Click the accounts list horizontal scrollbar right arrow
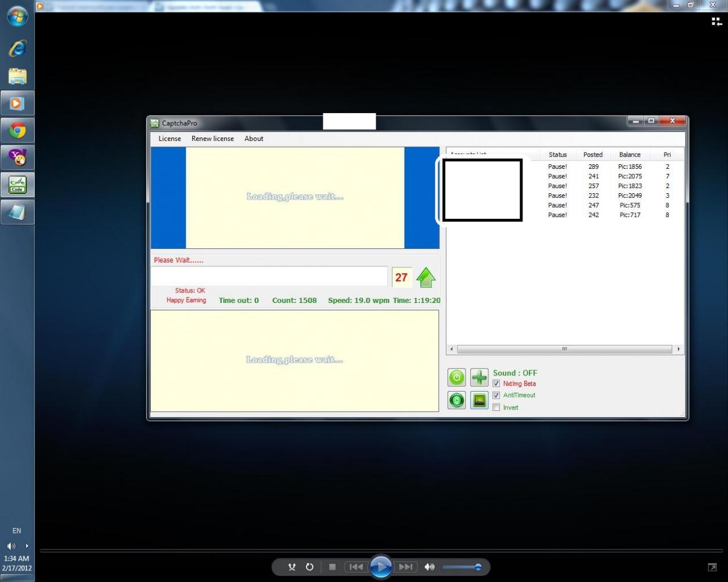Screen dimensions: 728x582 [x=679, y=349]
